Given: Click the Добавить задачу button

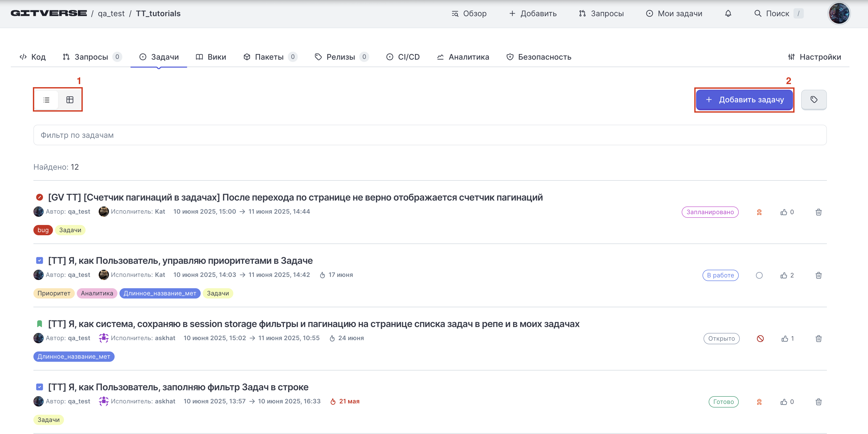Looking at the screenshot, I should (x=744, y=100).
